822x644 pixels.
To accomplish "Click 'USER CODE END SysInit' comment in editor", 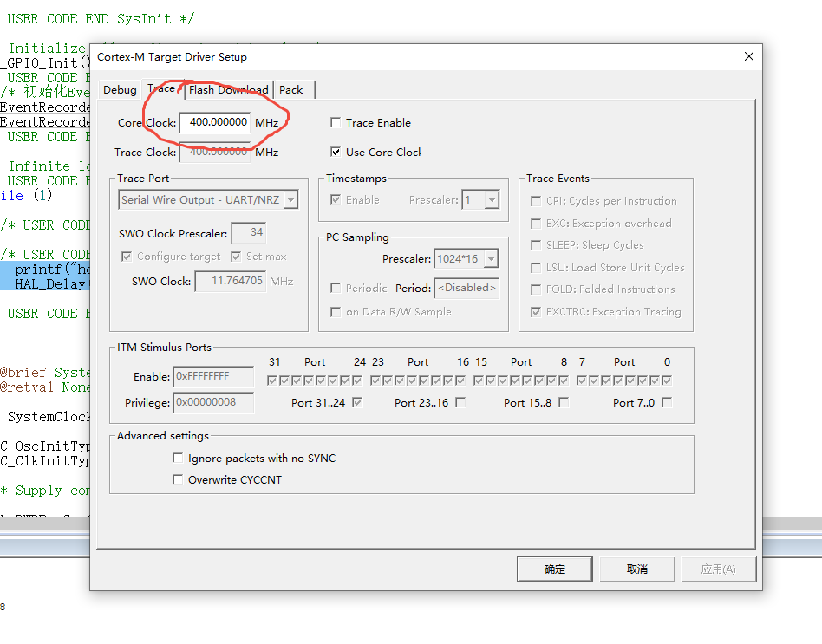I will pos(101,19).
